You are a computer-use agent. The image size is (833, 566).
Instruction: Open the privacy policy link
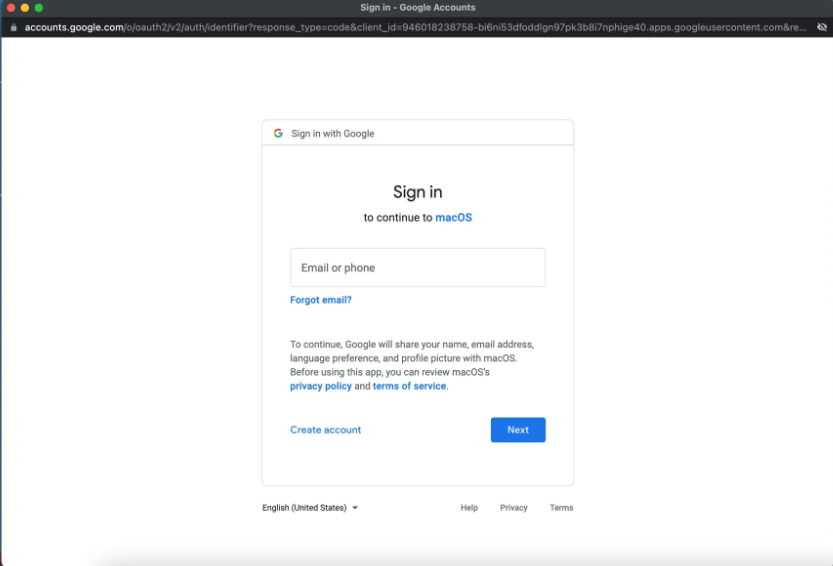pyautogui.click(x=321, y=386)
